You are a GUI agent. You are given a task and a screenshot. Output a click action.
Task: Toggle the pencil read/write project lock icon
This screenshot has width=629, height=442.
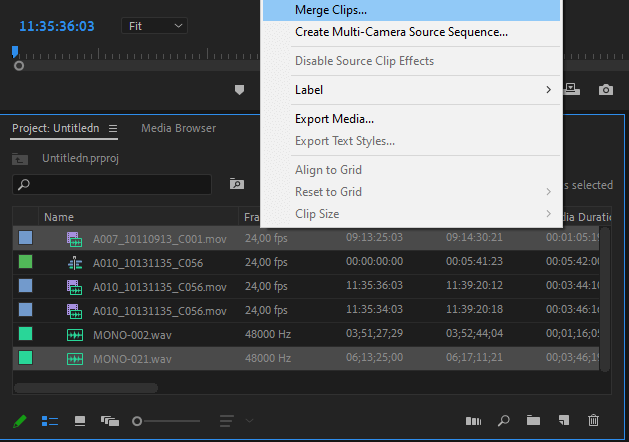pos(20,421)
